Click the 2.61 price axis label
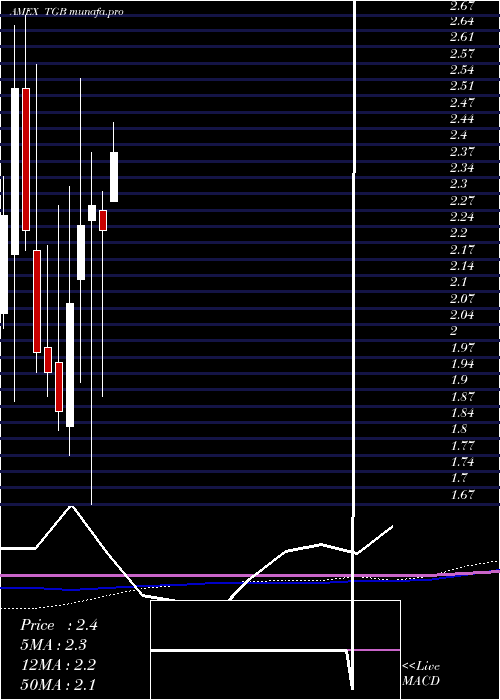 pyautogui.click(x=462, y=38)
